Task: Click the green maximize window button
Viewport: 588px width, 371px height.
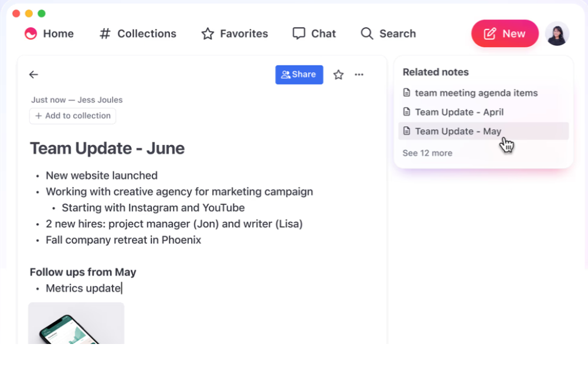Action: coord(42,14)
